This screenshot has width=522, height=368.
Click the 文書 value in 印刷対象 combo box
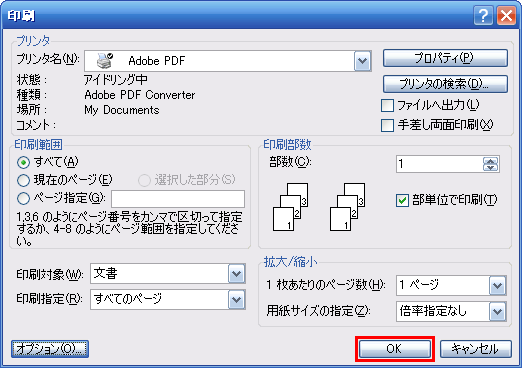coord(105,273)
